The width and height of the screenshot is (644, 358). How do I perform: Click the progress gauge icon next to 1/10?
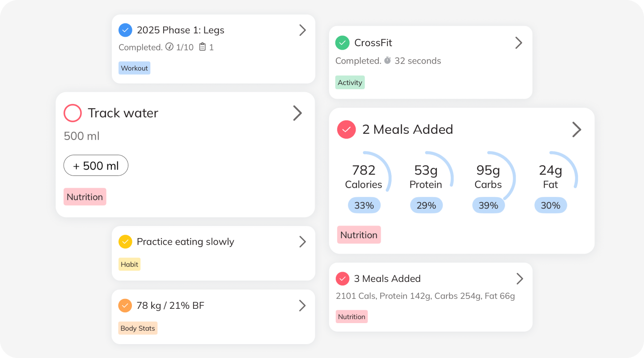[169, 47]
